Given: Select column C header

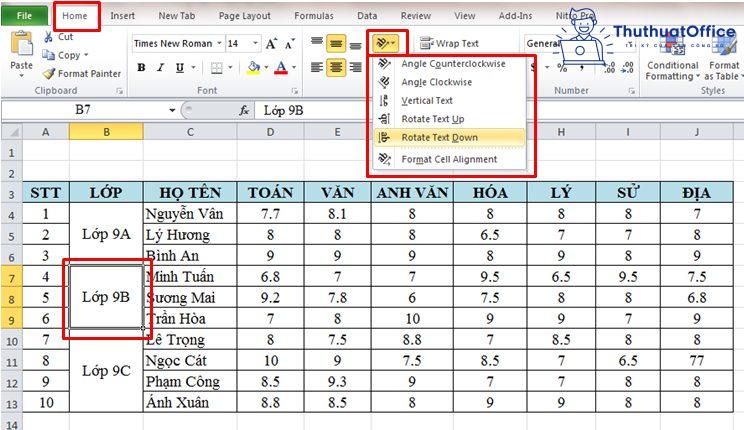Looking at the screenshot, I should pyautogui.click(x=190, y=132).
